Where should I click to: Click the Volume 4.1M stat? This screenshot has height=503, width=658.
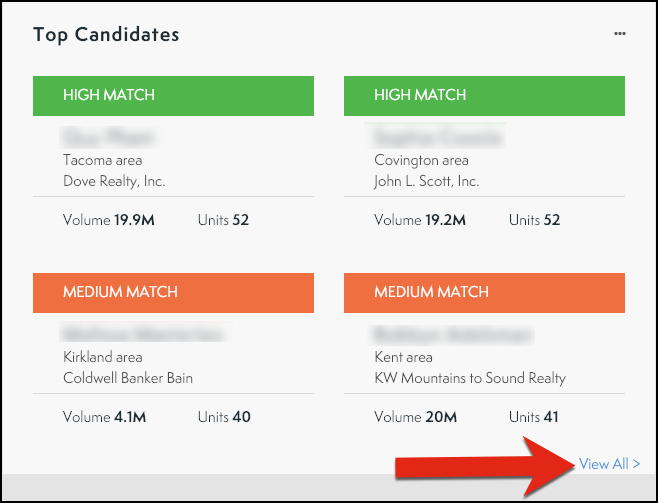point(104,417)
